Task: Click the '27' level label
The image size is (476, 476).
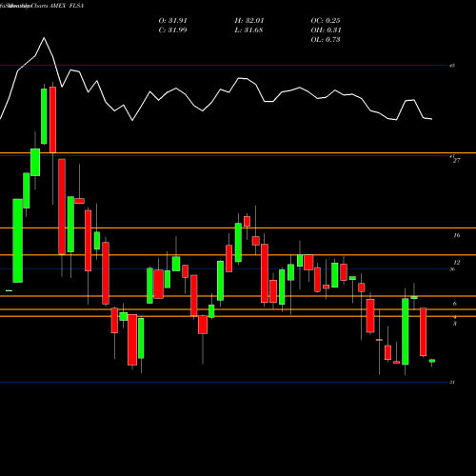Action: 456,161
